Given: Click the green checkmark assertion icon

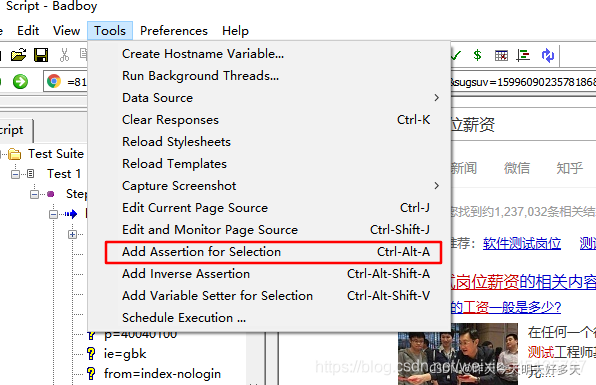Looking at the screenshot, I should (456, 56).
